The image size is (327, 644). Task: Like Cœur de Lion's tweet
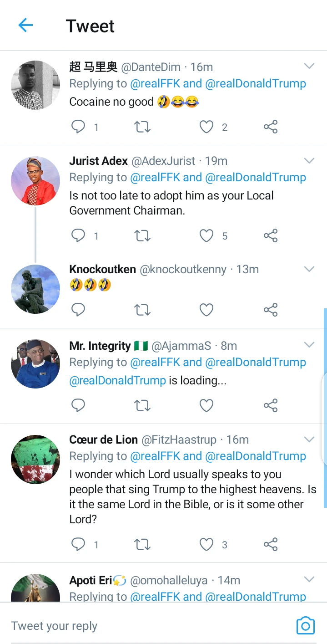pyautogui.click(x=206, y=544)
